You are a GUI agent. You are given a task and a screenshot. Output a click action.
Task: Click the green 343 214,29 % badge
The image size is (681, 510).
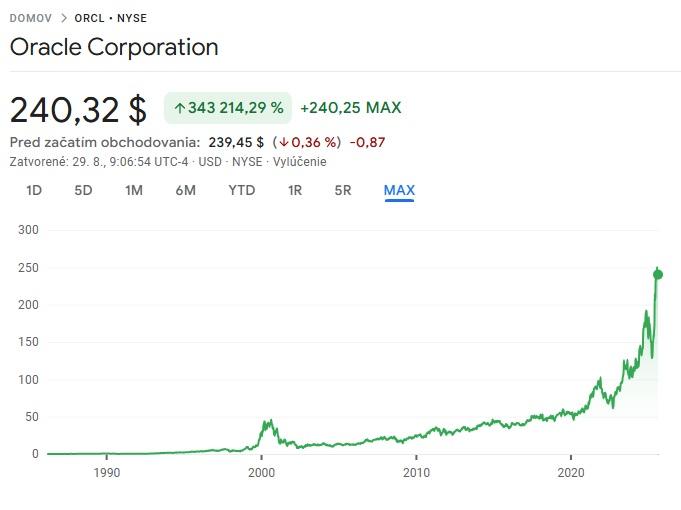tap(228, 108)
